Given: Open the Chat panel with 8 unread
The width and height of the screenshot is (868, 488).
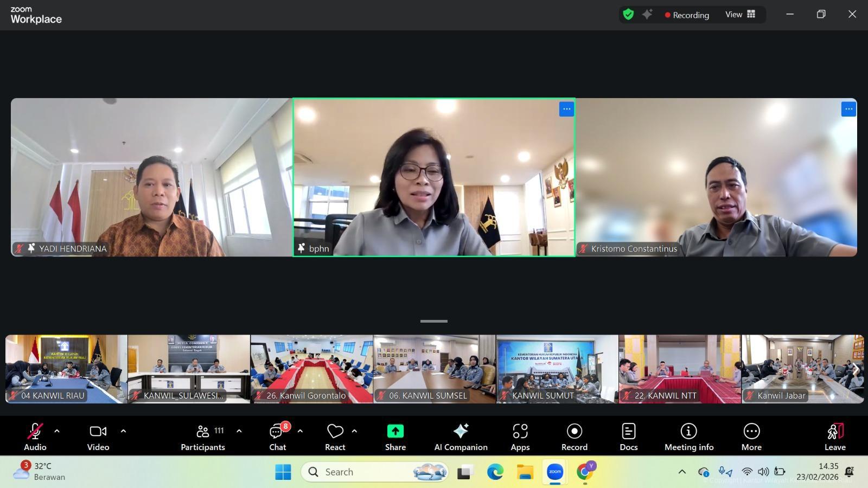Looking at the screenshot, I should click(x=277, y=436).
